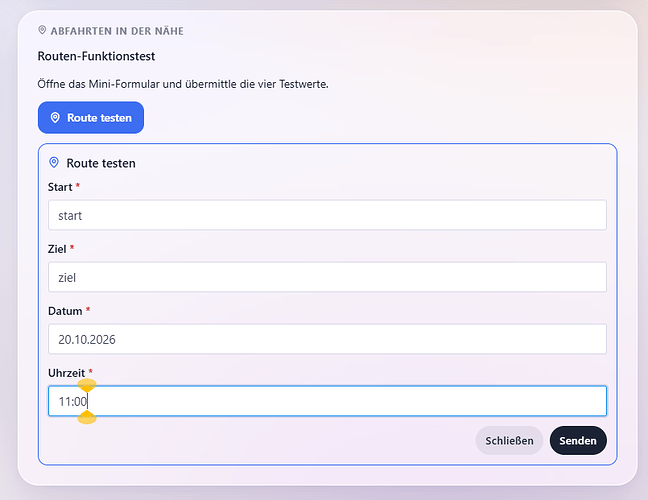The width and height of the screenshot is (648, 500).
Task: Focus the Start input field
Action: [x=327, y=215]
